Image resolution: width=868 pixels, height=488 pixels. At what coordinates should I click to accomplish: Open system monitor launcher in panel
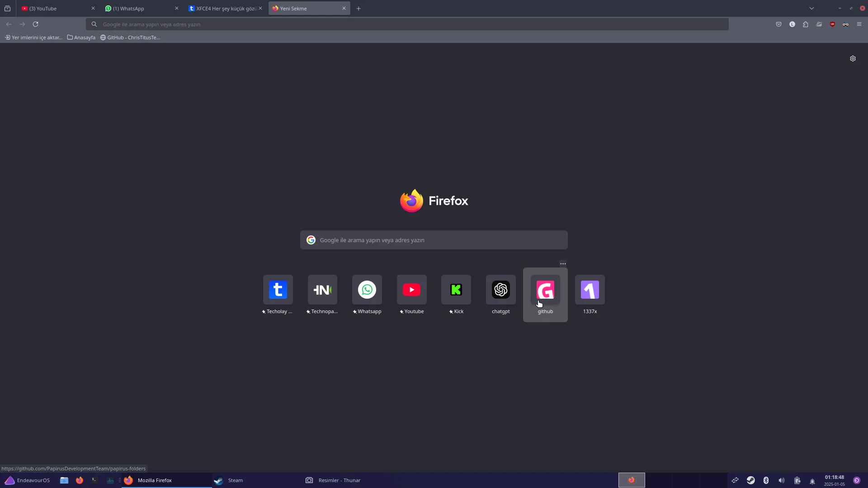[x=110, y=480]
